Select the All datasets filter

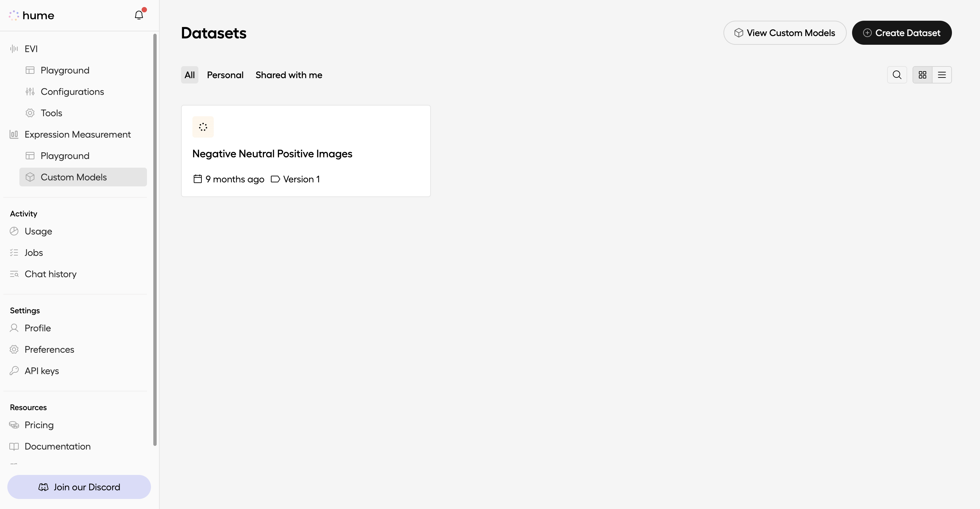189,74
